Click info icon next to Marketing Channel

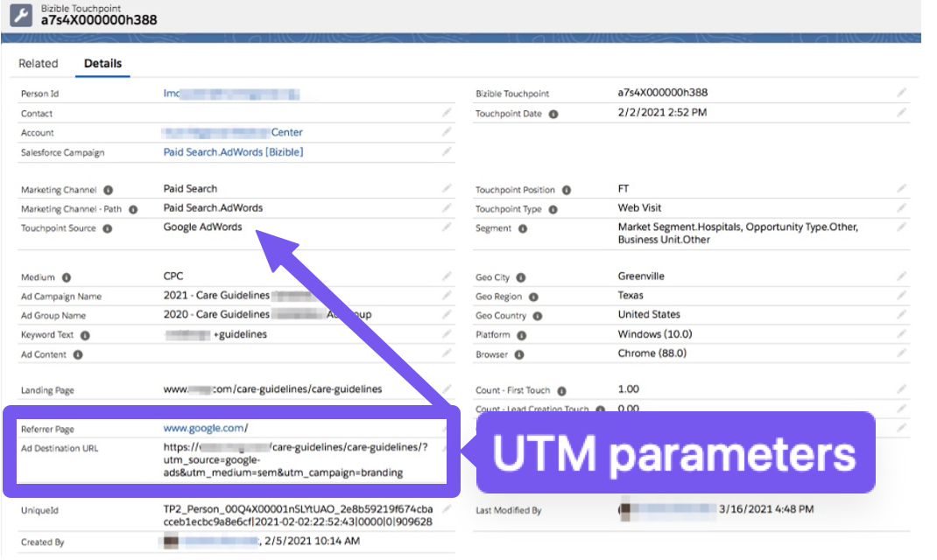pyautogui.click(x=109, y=191)
